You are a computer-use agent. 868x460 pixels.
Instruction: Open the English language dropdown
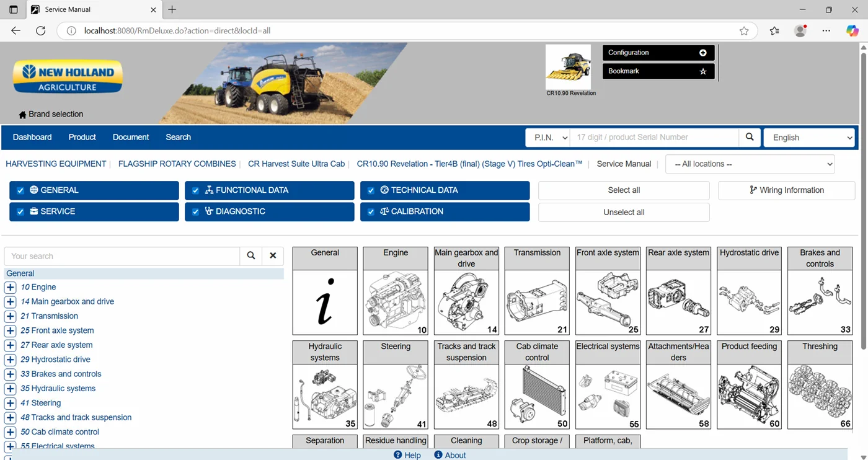[809, 138]
